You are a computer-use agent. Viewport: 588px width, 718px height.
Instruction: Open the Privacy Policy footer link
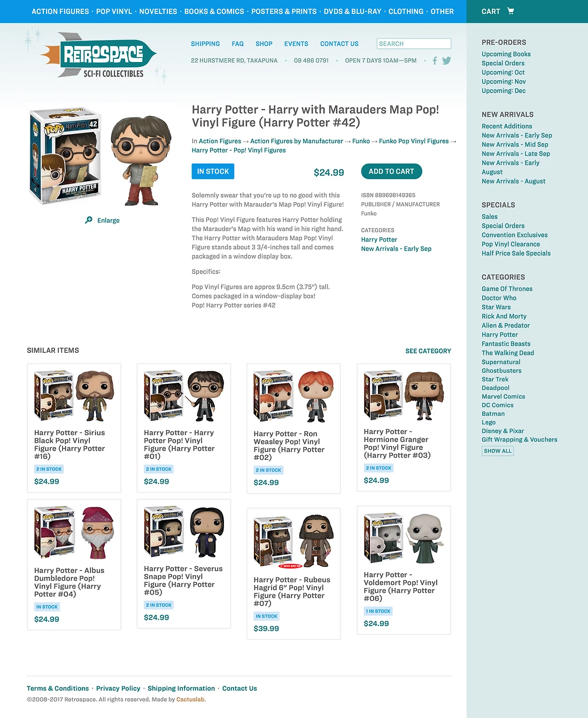118,689
